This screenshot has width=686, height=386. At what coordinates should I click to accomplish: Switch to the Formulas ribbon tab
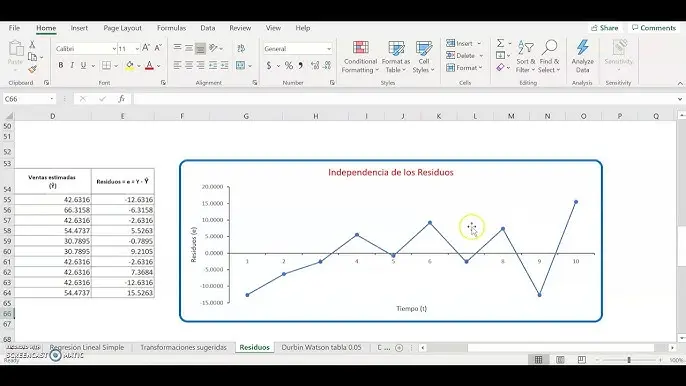(172, 28)
